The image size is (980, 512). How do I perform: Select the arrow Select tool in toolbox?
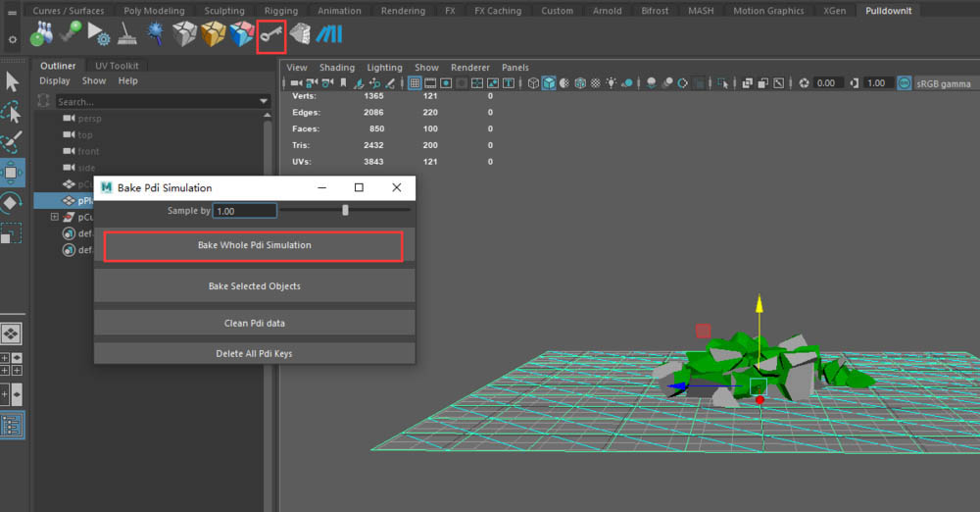point(12,81)
